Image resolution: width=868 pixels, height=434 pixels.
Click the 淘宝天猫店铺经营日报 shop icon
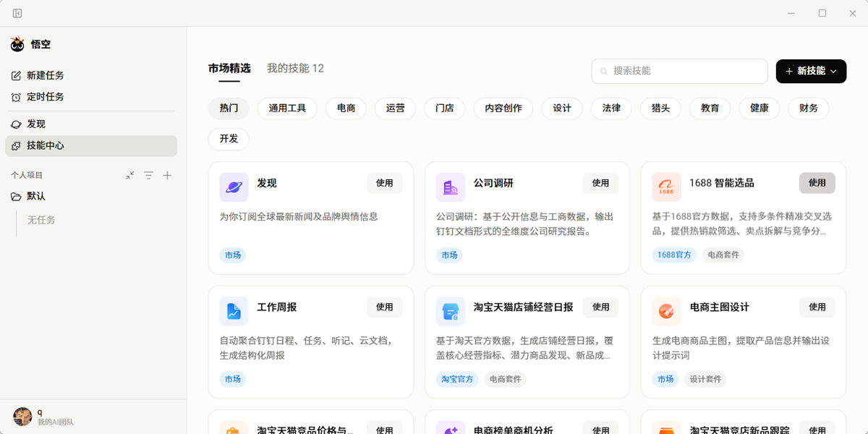click(451, 311)
